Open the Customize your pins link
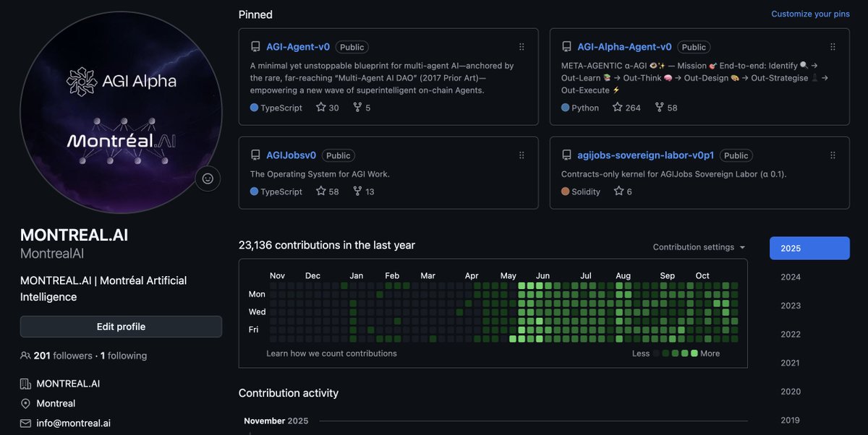Viewport: 868px width, 435px height. click(x=811, y=13)
